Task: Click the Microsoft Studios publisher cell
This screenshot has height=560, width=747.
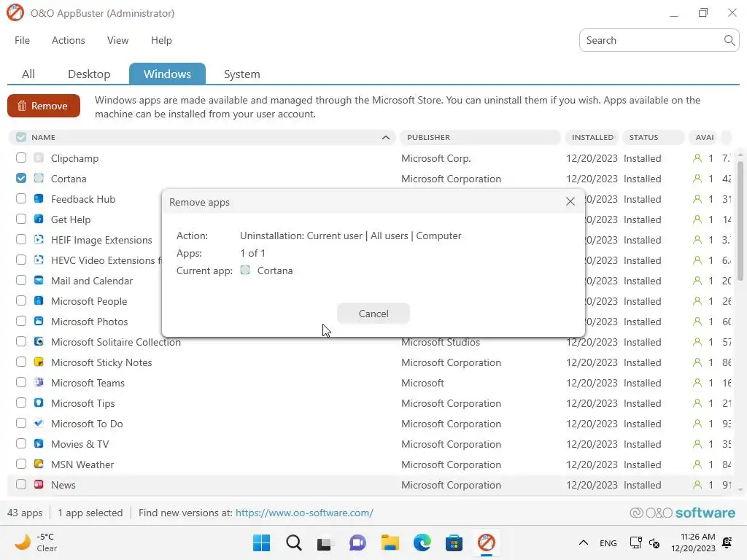Action: click(x=440, y=342)
